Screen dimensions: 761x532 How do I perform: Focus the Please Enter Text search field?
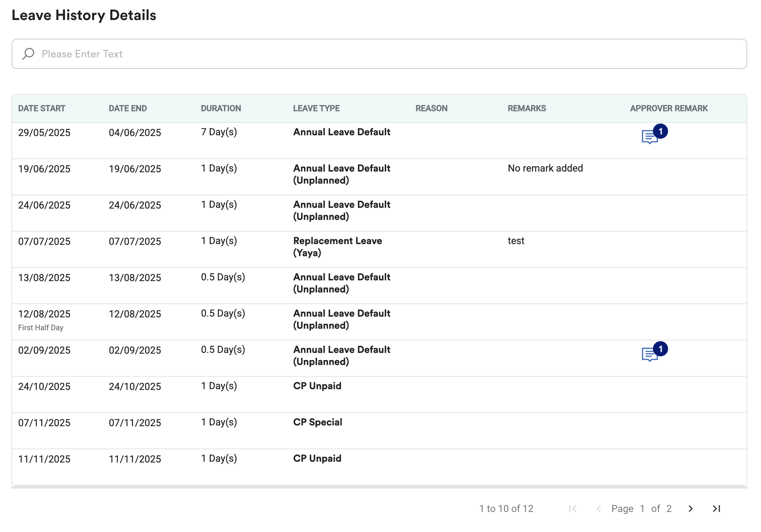(x=378, y=54)
